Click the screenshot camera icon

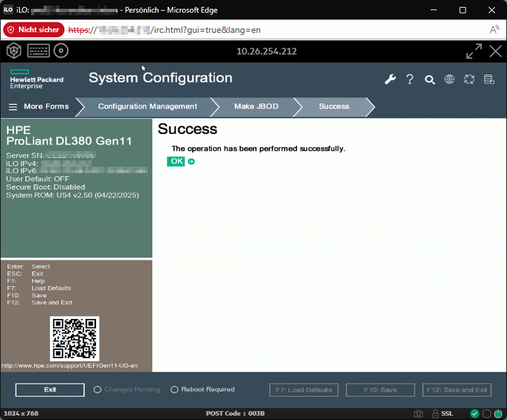coord(419,414)
